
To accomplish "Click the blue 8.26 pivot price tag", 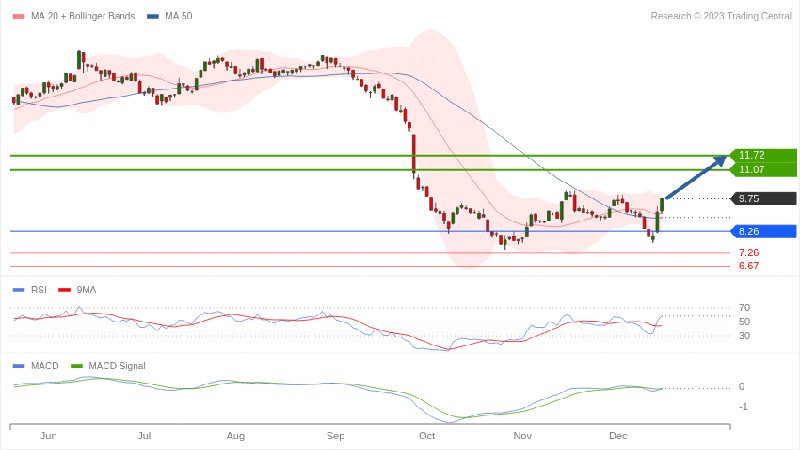I will pyautogui.click(x=765, y=232).
